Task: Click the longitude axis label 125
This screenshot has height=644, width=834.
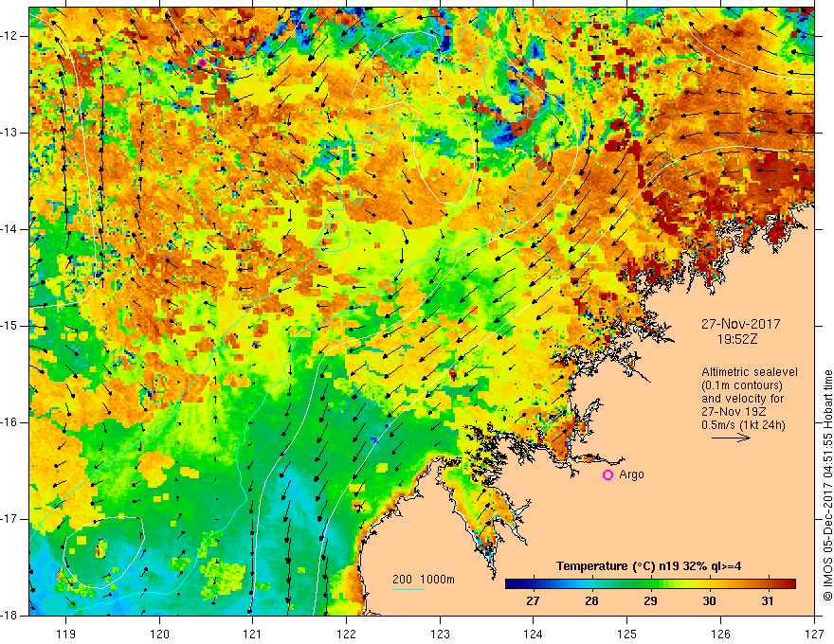Action: [627, 634]
